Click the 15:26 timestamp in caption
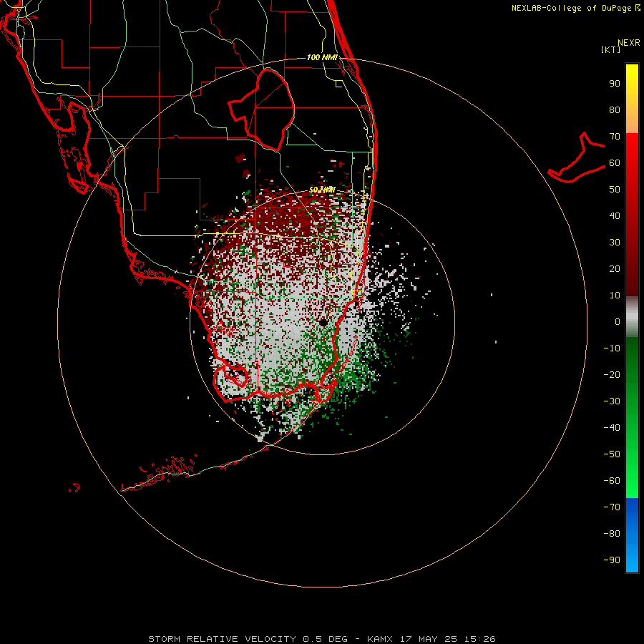 pos(479,639)
